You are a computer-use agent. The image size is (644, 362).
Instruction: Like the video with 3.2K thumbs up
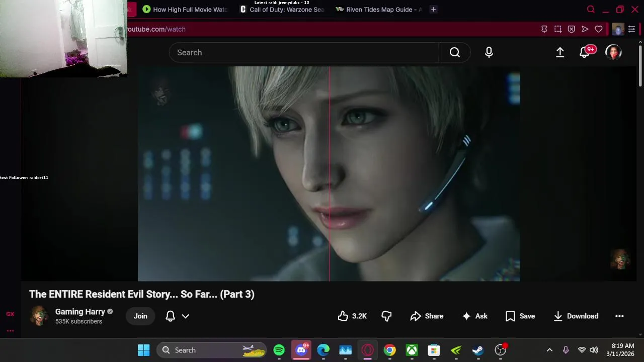click(352, 316)
